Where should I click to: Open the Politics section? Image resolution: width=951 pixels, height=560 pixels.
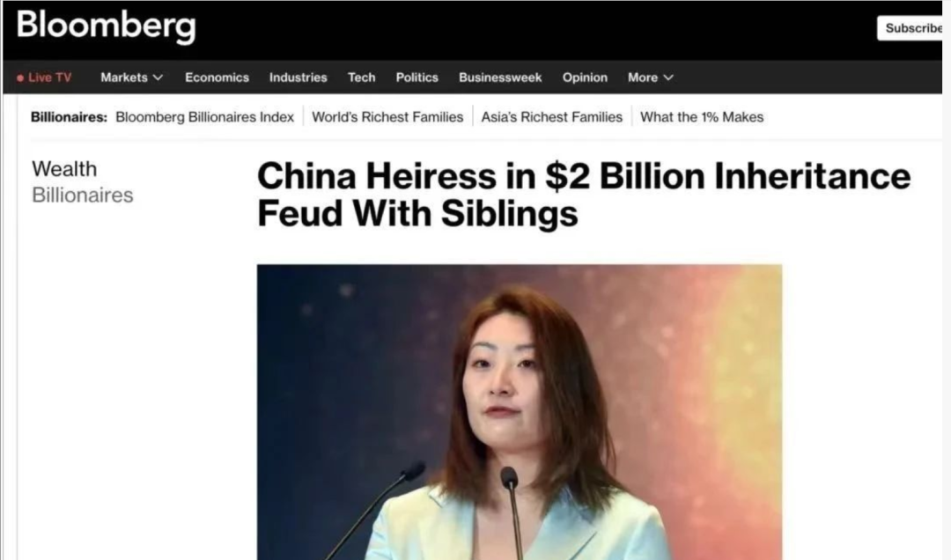click(417, 77)
